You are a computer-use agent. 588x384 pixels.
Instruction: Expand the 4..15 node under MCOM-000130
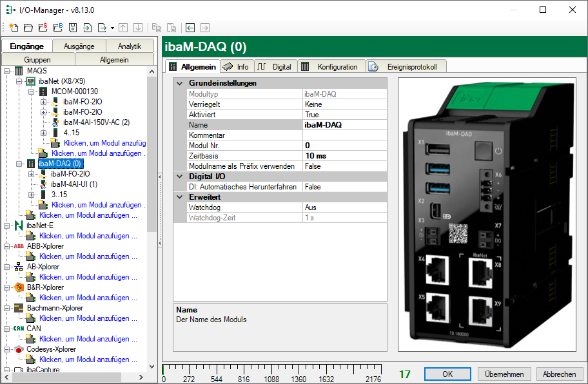point(44,133)
